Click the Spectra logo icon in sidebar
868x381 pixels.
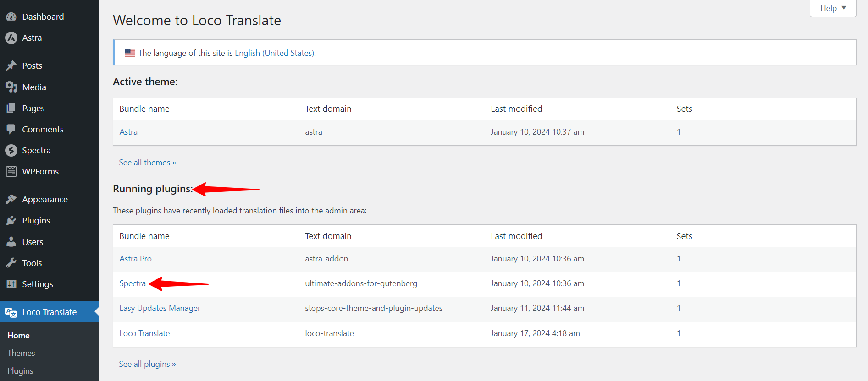pyautogui.click(x=11, y=150)
